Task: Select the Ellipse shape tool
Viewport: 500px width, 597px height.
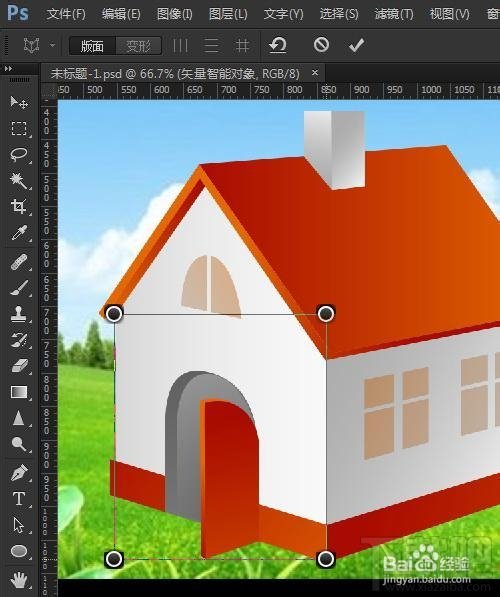Action: pyautogui.click(x=19, y=551)
